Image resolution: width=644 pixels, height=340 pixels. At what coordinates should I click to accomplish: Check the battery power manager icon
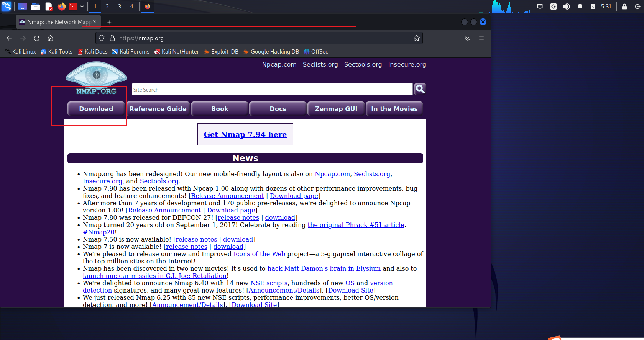(593, 7)
